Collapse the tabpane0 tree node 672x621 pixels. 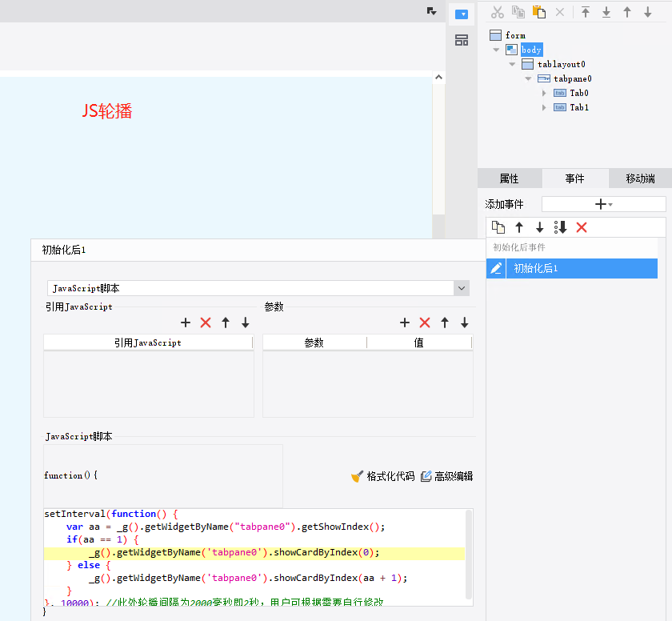[x=528, y=79]
